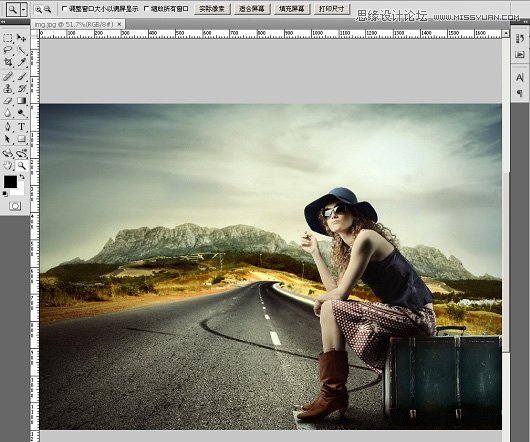
Task: Select the Zoom tool in the toolbox
Action: point(21,166)
